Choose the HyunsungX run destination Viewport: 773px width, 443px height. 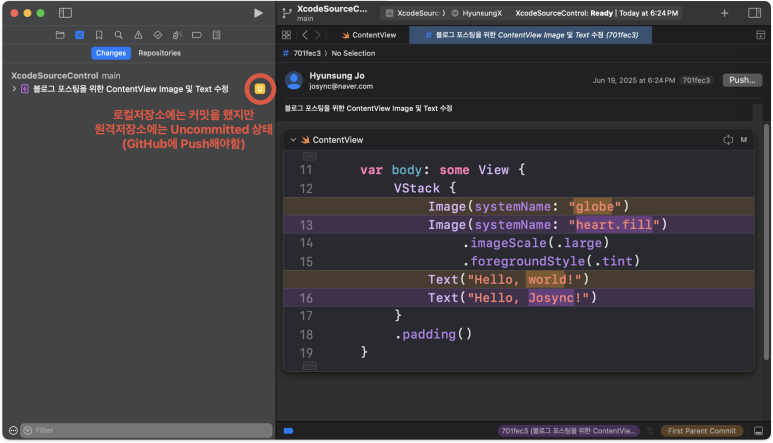pos(477,13)
